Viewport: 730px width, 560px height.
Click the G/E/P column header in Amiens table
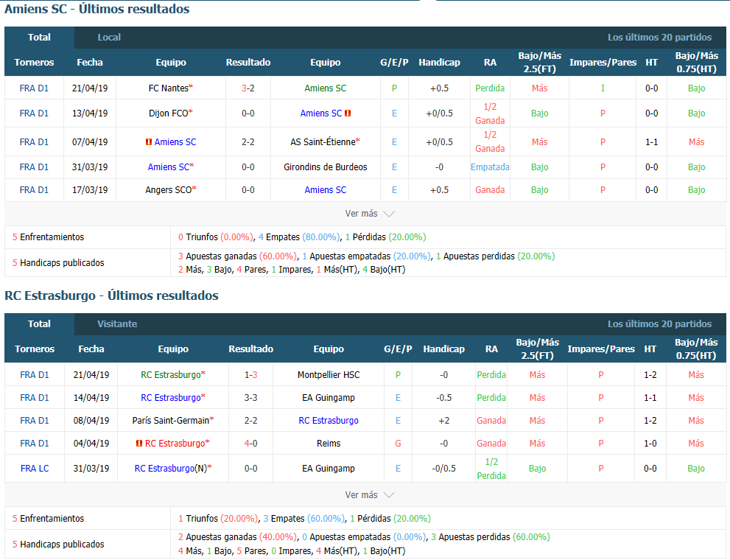(x=394, y=63)
